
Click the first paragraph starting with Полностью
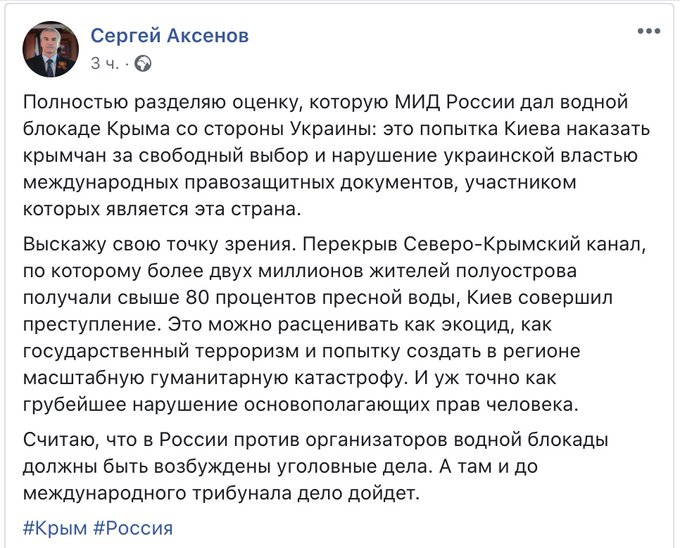(x=336, y=156)
